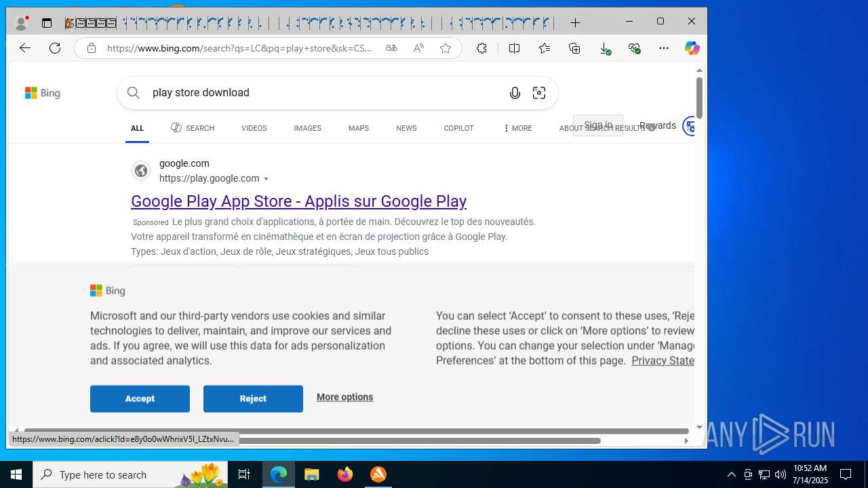868x488 pixels.
Task: Open the Extensions puzzle icon
Action: click(x=481, y=48)
